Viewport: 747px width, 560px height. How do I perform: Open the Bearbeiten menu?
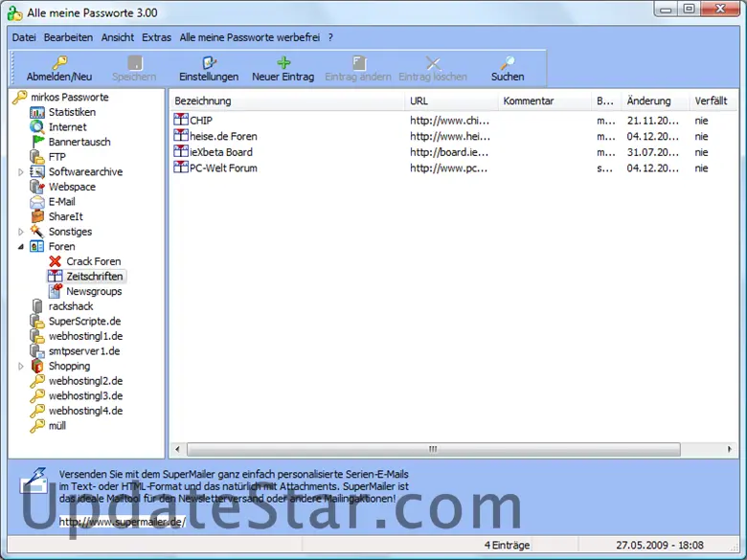69,37
